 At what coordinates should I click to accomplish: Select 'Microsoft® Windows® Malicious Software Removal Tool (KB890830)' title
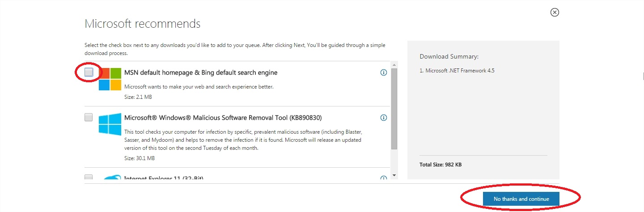[x=223, y=118]
